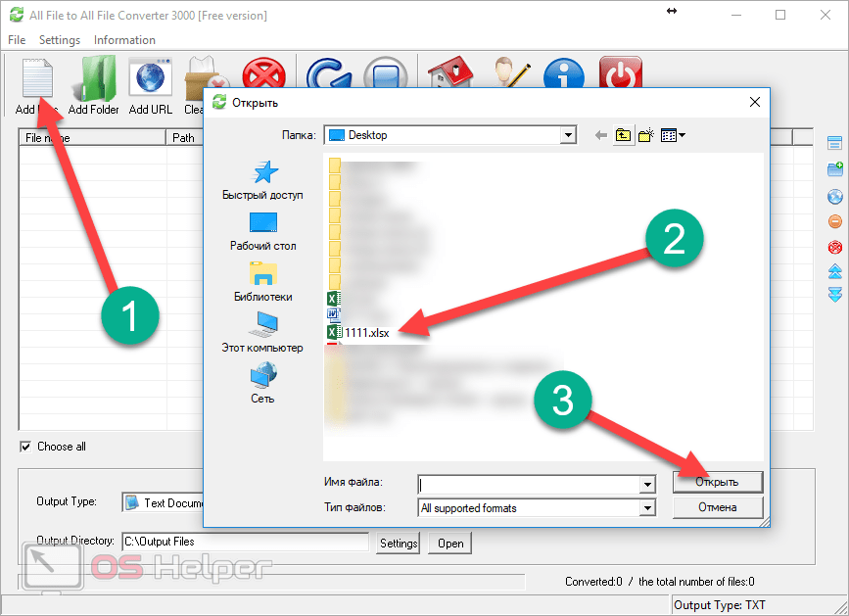Viewport: 849px width, 616px height.
Task: Click the blue move-down arrows sidebar icon
Action: click(x=835, y=295)
